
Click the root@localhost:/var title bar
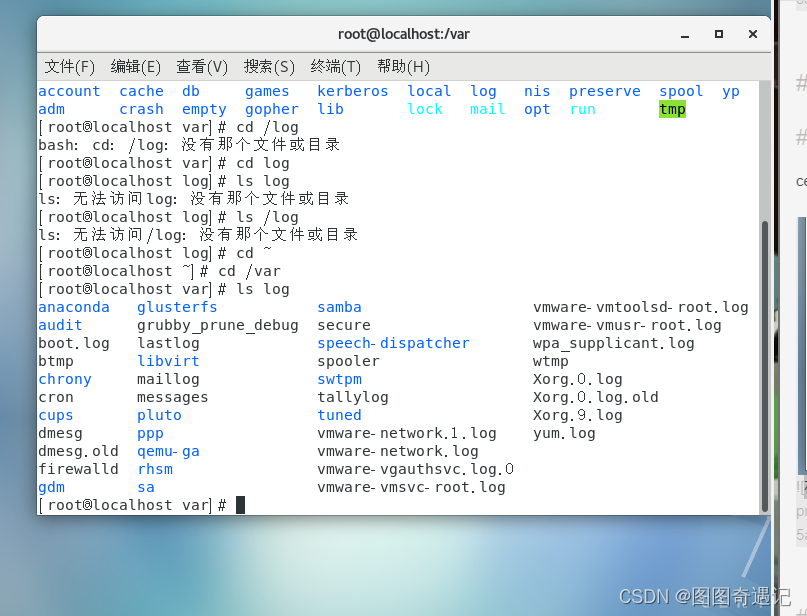(x=403, y=34)
